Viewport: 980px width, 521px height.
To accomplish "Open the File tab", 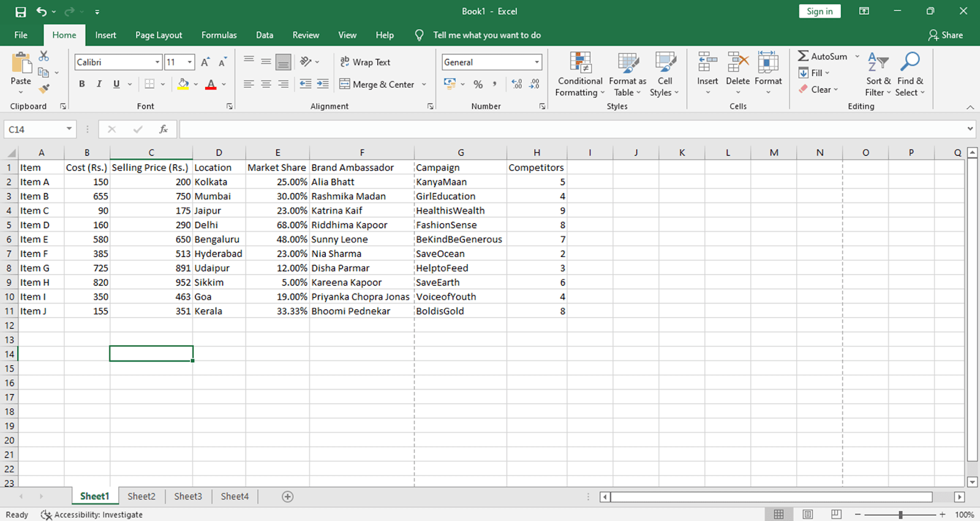I will 21,35.
